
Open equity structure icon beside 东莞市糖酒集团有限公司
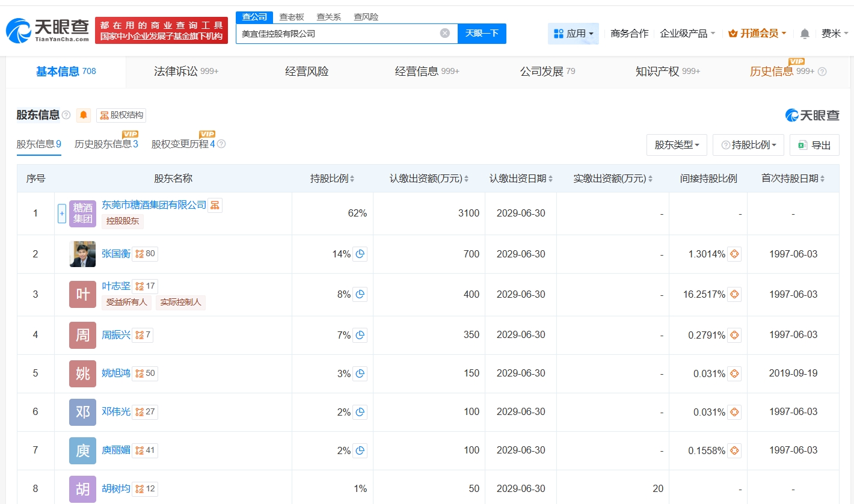point(215,205)
